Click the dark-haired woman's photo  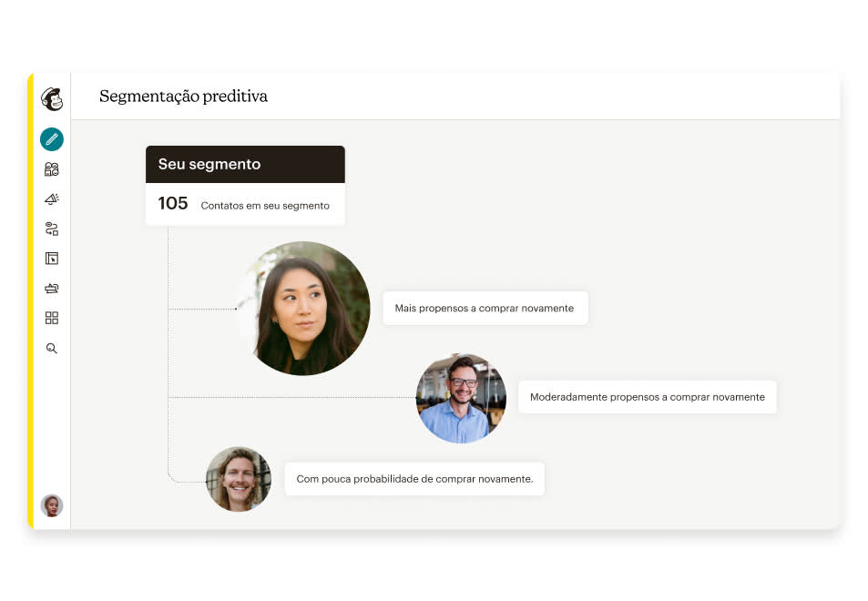click(x=303, y=309)
